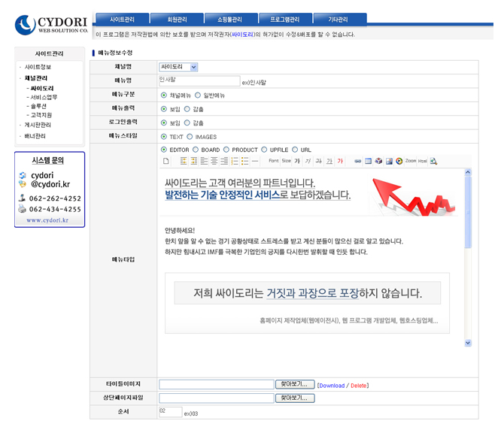
Task: Open the Font dropdown in editor toolbar
Action: pos(273,162)
